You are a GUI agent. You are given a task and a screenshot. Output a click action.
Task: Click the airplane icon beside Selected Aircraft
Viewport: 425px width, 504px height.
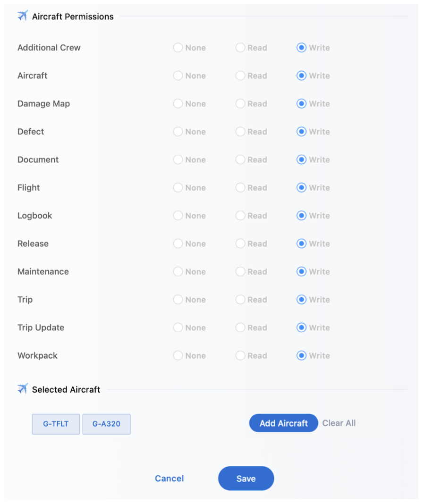click(x=23, y=389)
